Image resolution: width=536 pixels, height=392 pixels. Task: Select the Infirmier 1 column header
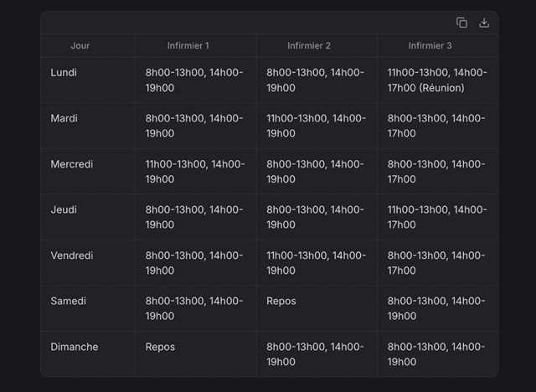[x=188, y=45]
